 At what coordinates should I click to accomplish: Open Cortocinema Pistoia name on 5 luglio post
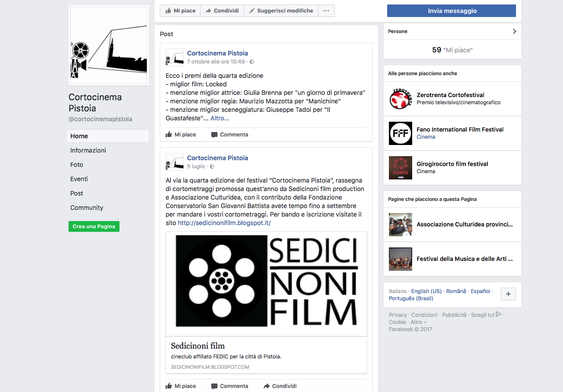coord(218,158)
